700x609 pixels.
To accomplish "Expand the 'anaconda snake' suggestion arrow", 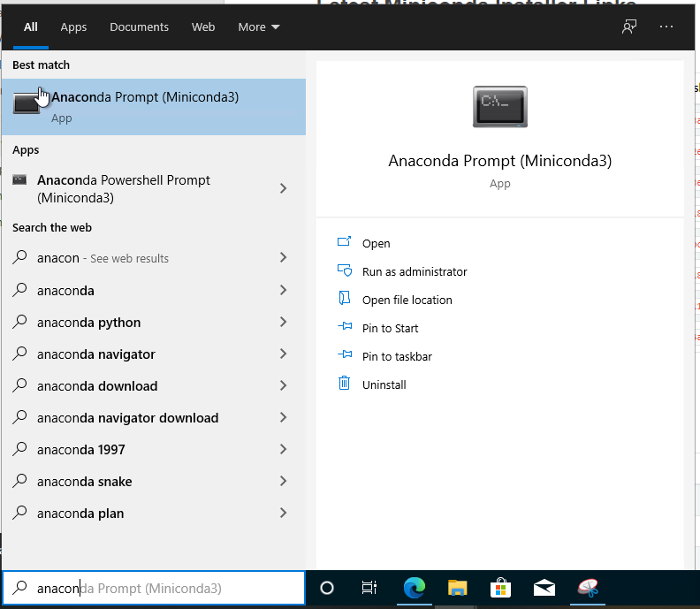I will coord(283,481).
